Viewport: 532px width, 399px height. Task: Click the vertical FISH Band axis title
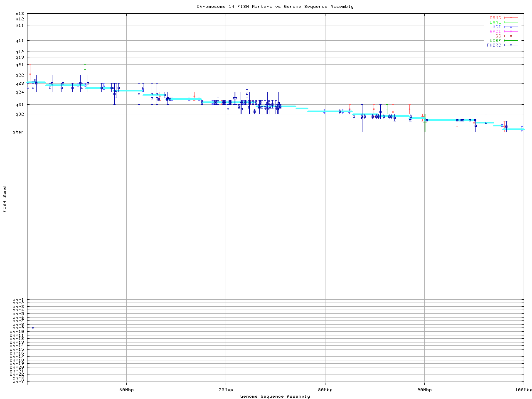5,199
